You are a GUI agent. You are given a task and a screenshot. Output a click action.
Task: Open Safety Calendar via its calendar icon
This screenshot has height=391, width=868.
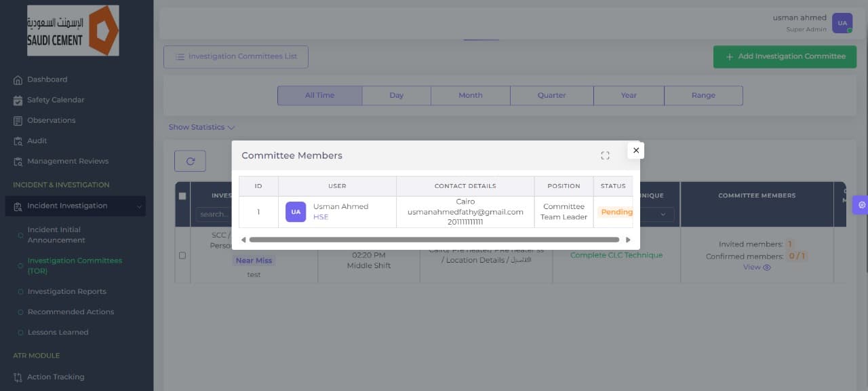(x=17, y=100)
